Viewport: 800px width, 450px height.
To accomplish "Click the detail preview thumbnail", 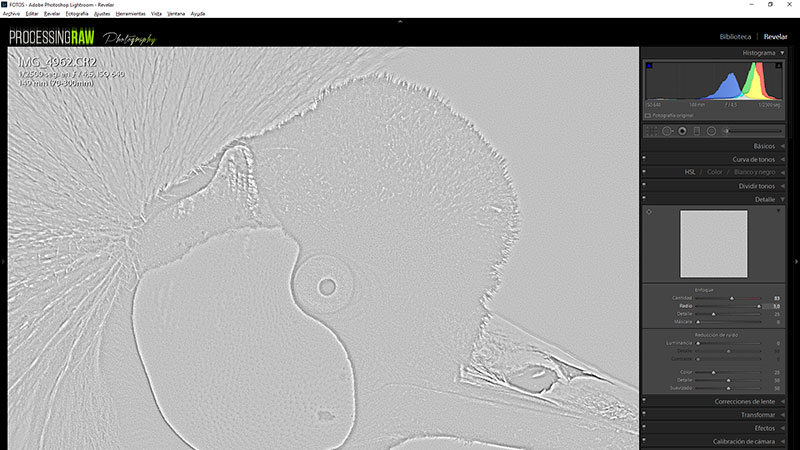I will (x=713, y=243).
